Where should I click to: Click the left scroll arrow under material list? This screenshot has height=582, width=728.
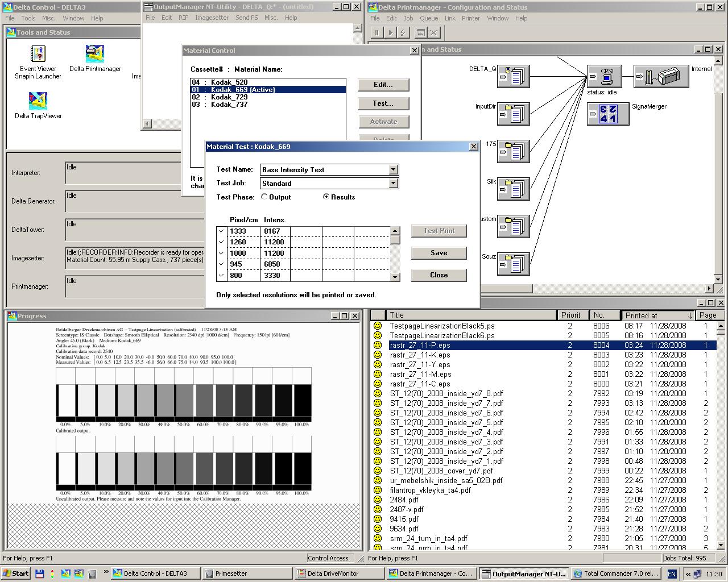click(x=147, y=123)
